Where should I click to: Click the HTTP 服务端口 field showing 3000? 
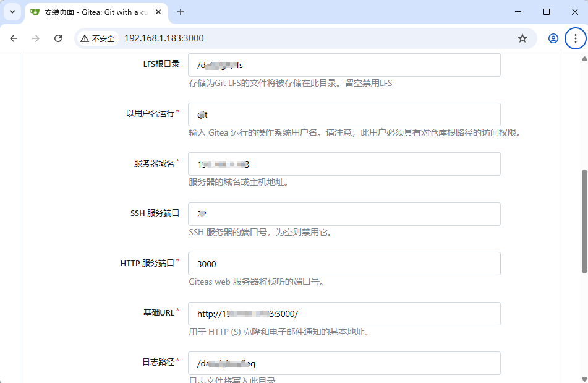344,264
